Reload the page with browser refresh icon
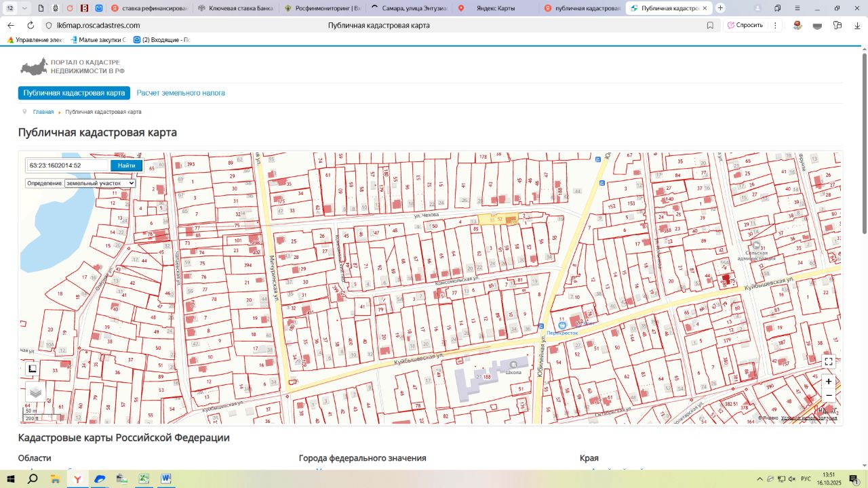This screenshot has height=488, width=868. pyautogui.click(x=31, y=25)
